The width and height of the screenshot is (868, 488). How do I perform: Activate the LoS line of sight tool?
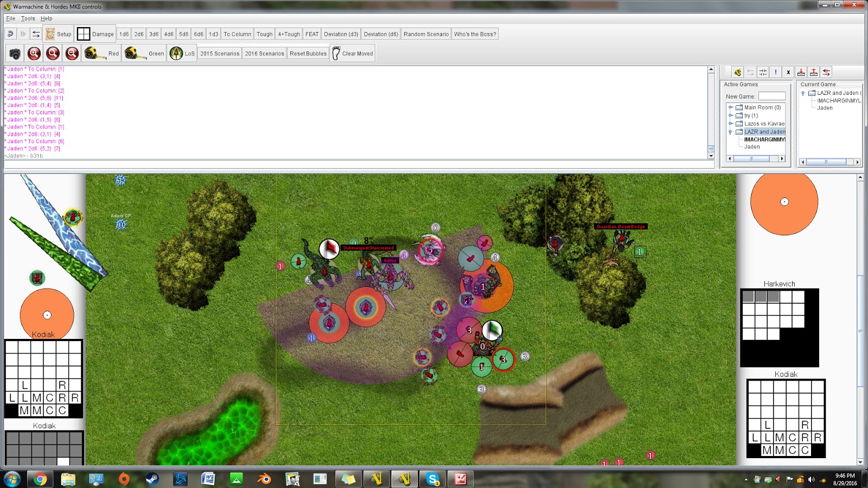click(x=182, y=53)
